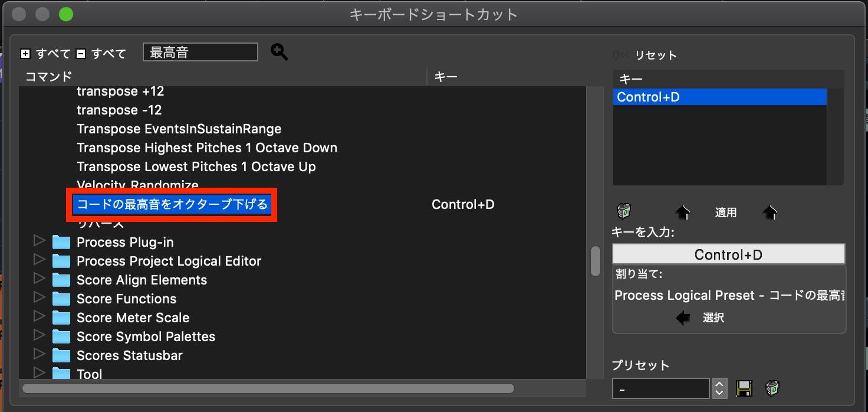Viewport: 868px width, 412px height.
Task: Select Transpose Highest Pitches 1 Octave Down
Action: [207, 148]
